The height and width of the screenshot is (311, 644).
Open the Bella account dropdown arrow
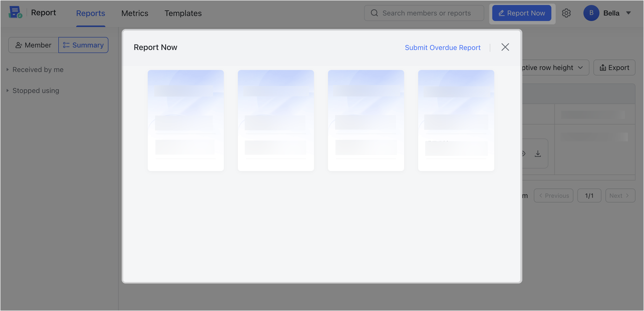coord(628,13)
